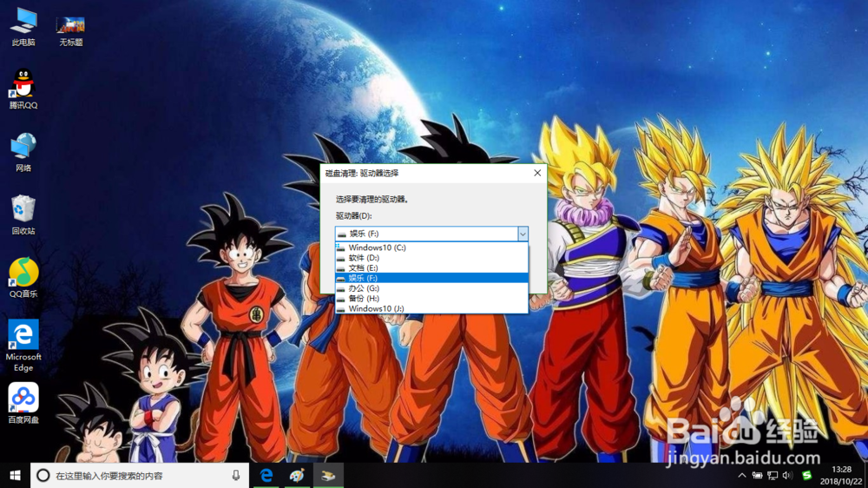
Task: Open the 无标题 desktop icon
Action: (x=71, y=31)
